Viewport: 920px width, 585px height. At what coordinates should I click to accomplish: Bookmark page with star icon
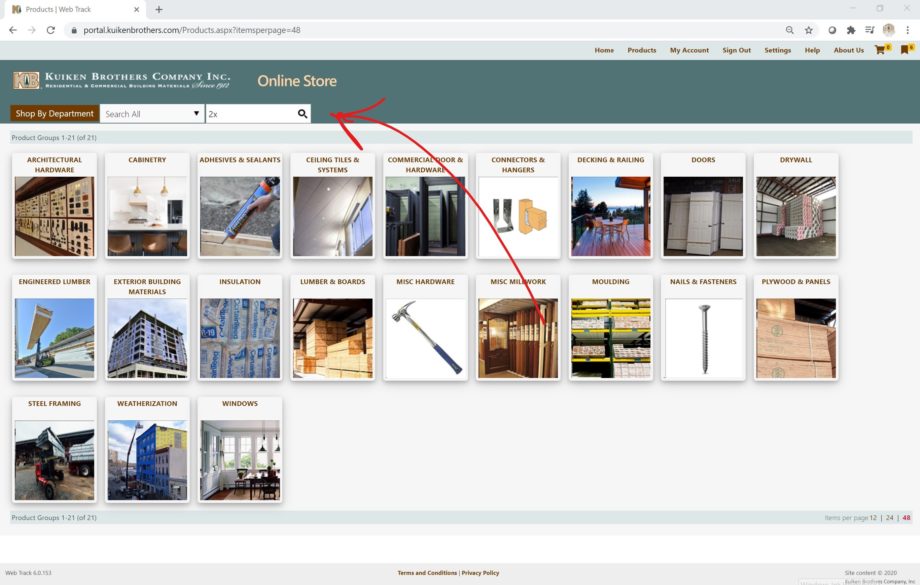[x=809, y=30]
